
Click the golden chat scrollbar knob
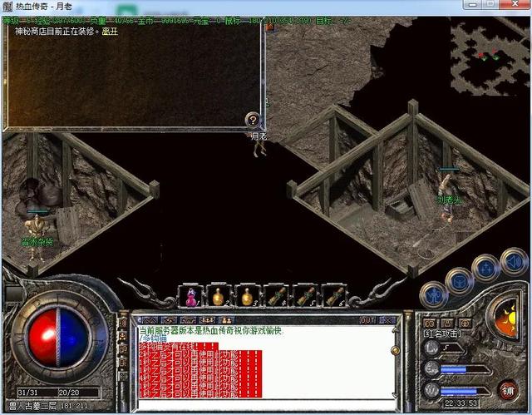[x=395, y=350]
